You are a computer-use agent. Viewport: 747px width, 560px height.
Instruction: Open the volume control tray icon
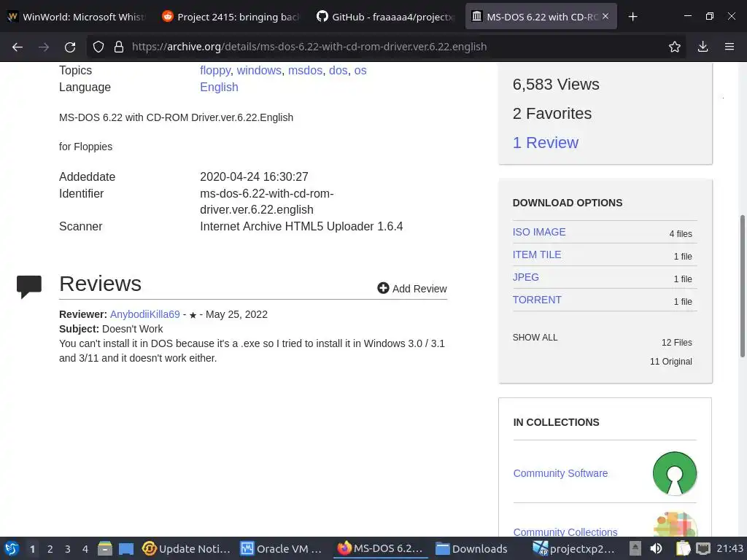pos(656,548)
